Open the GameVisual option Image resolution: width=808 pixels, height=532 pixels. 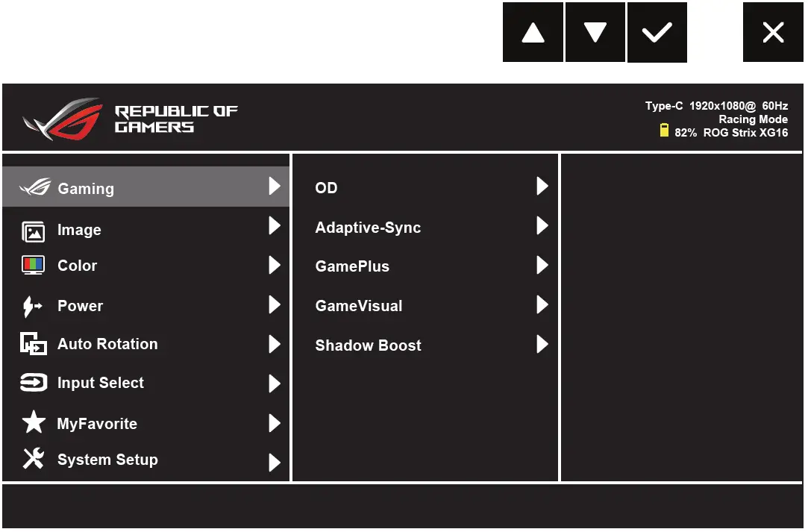(359, 306)
